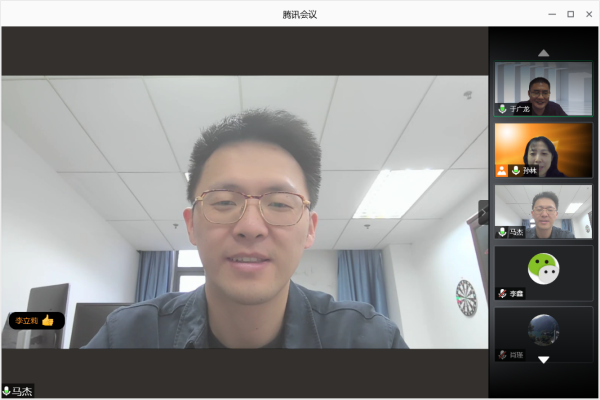600x400 pixels.
Task: Click microphone icon on the orange-background thumbnail
Action: click(516, 170)
